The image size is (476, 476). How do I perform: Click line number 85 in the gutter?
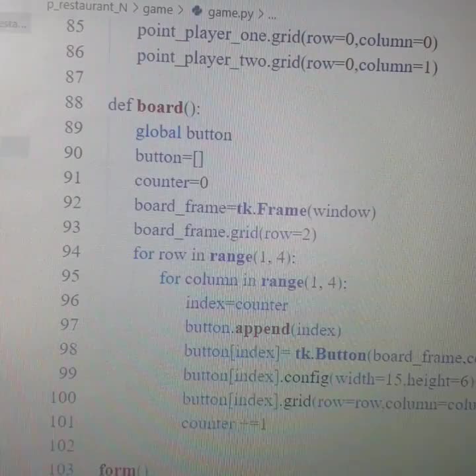[x=75, y=26]
